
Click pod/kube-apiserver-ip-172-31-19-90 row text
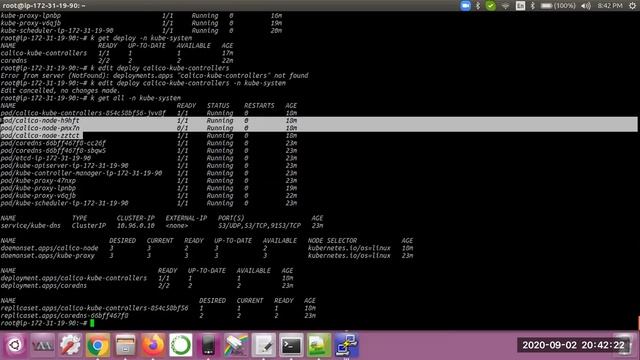(x=64, y=166)
